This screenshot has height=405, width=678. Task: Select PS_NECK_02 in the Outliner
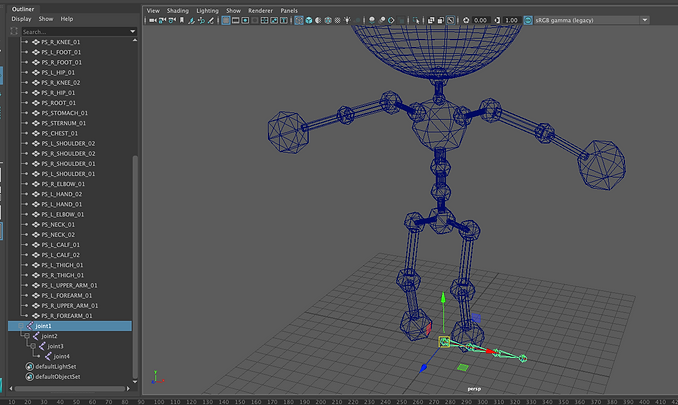58,235
